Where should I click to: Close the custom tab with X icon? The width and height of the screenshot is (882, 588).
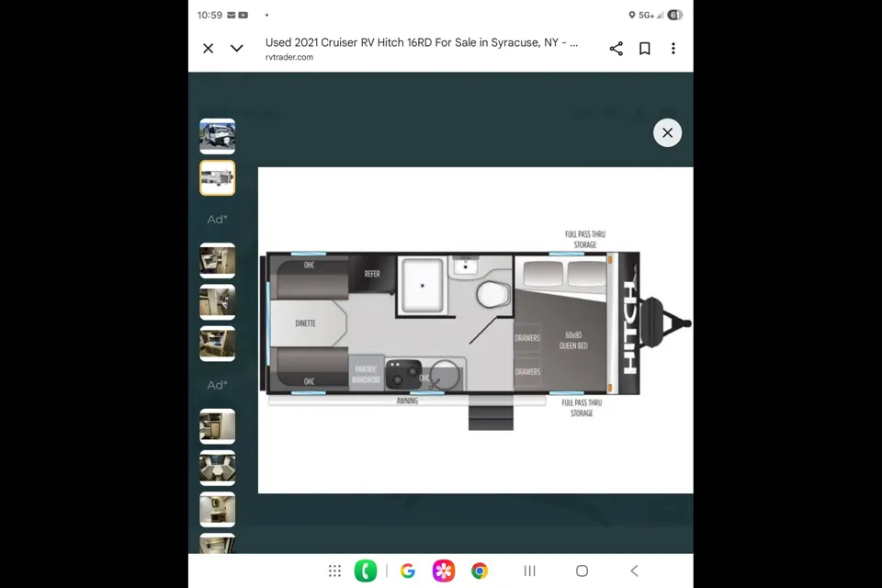tap(209, 49)
